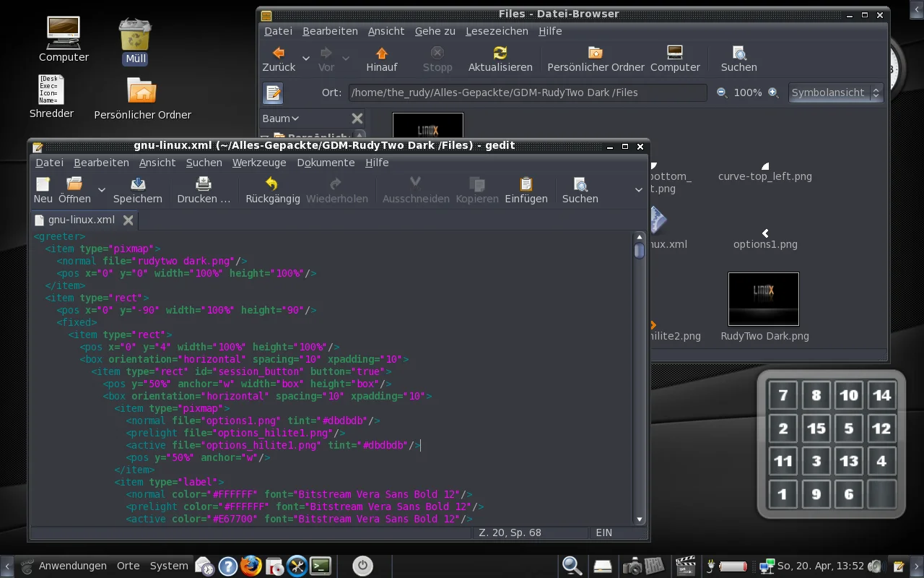Toggle the location bar edit button

coord(273,93)
